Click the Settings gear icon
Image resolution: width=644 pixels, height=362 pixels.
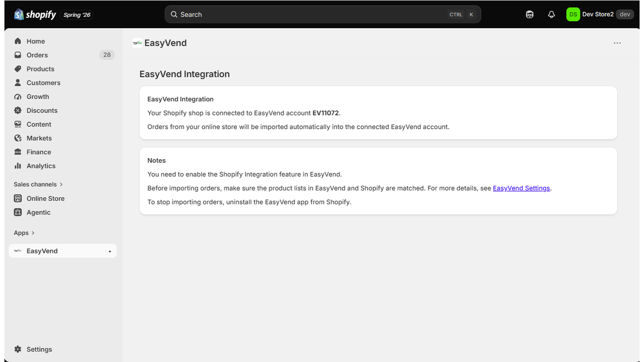(x=18, y=349)
